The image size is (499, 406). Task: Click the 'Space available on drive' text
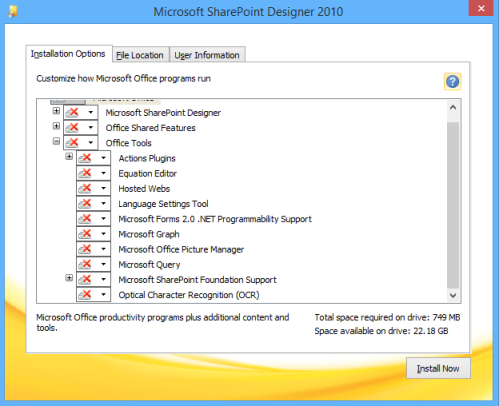click(381, 331)
